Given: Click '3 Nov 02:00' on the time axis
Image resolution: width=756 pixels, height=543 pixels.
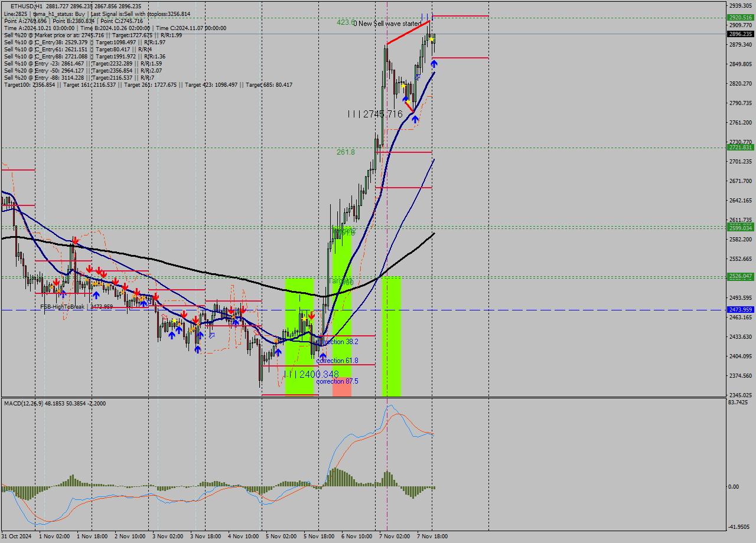Looking at the screenshot, I should (168, 537).
